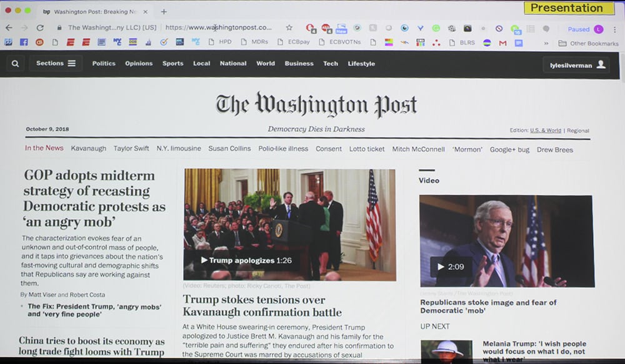The height and width of the screenshot is (364, 625).
Task: Navigate to the Local section
Action: (x=202, y=63)
